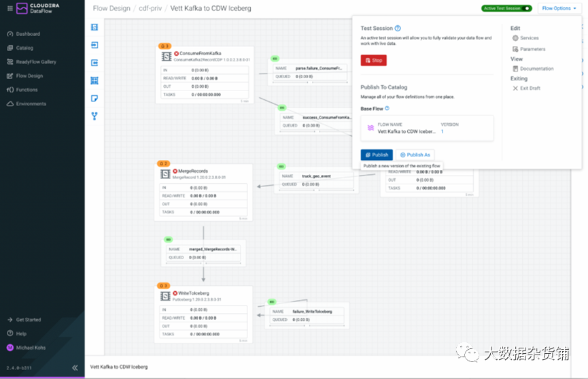Open the apps grid menu icon

click(x=10, y=8)
